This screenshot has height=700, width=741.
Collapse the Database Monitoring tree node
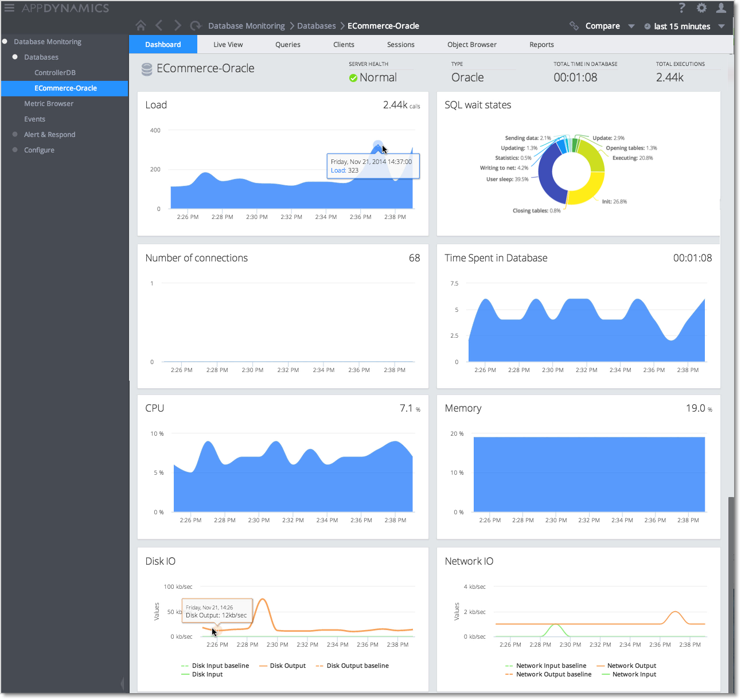[x=5, y=41]
